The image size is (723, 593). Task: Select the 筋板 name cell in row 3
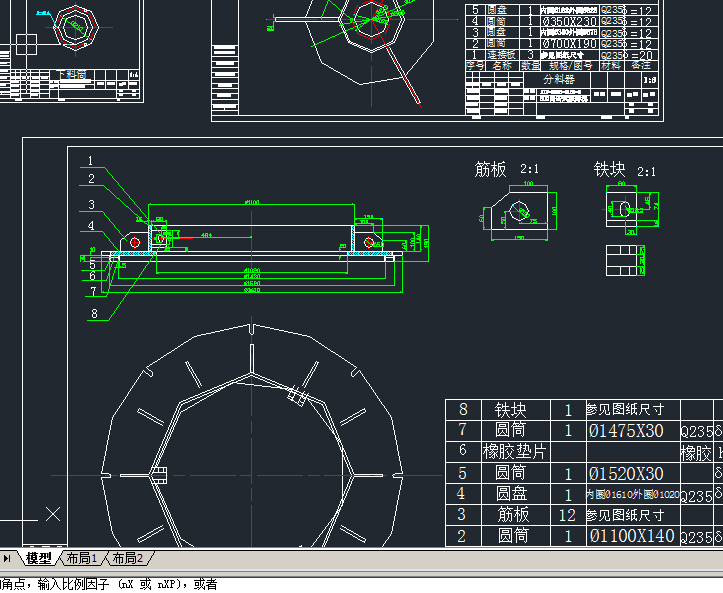tap(513, 514)
